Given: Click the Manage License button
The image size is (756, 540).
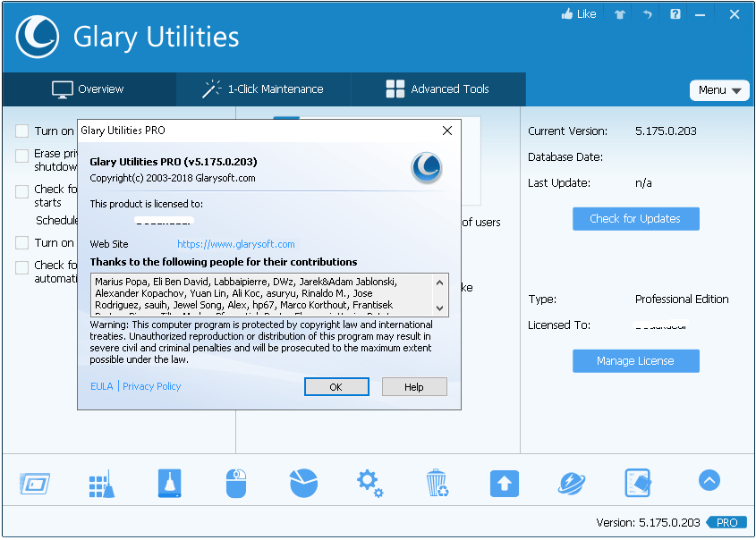Looking at the screenshot, I should click(635, 361).
